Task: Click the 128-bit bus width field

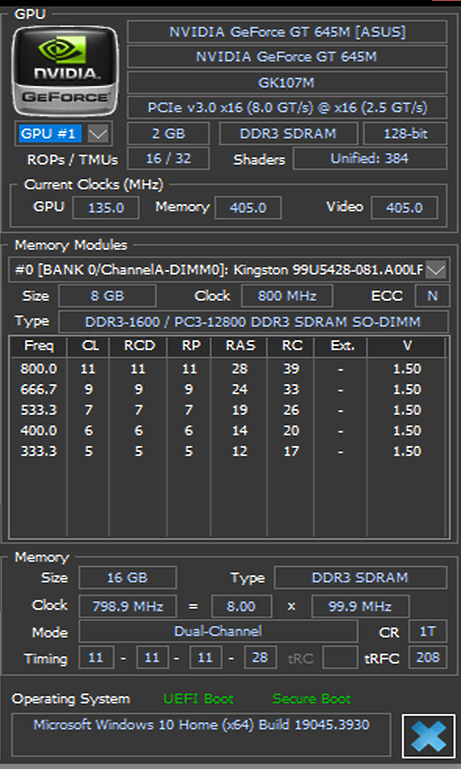Action: click(405, 134)
